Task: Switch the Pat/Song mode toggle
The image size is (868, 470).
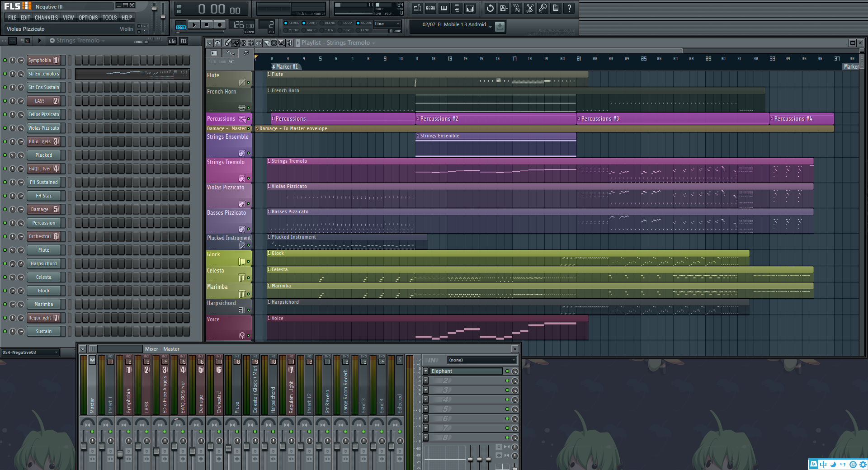Action: tap(181, 25)
